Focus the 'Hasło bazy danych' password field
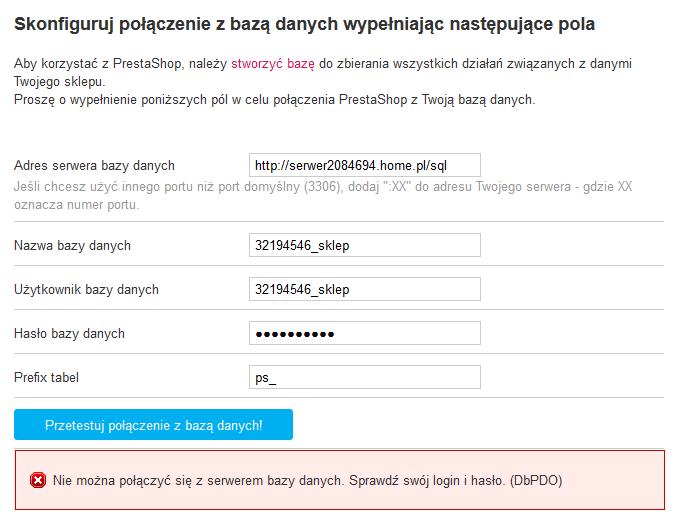 coord(364,333)
